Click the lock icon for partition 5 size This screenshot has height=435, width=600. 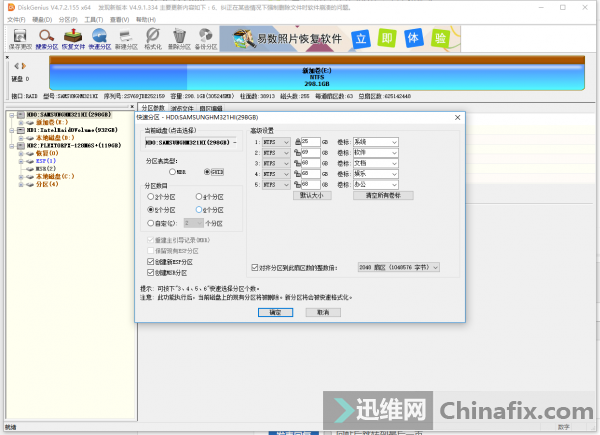pos(298,185)
